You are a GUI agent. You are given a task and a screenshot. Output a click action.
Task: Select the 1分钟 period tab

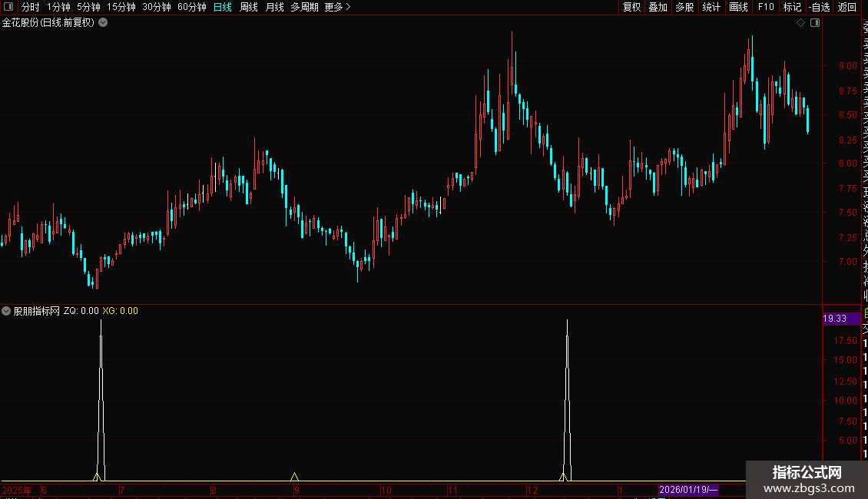(58, 7)
